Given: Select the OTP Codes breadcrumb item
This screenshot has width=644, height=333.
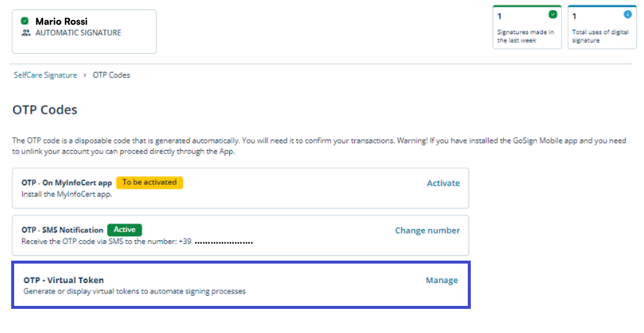Looking at the screenshot, I should point(111,75).
